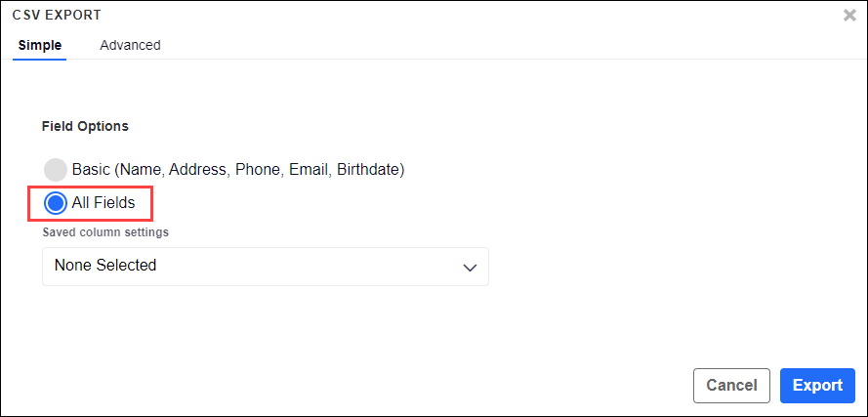Click the chevron arrow of None Selected
This screenshot has width=868, height=417.
point(470,267)
